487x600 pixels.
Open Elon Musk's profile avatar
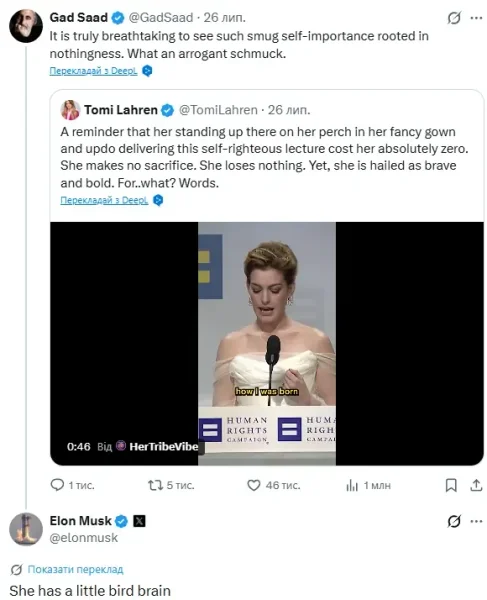pyautogui.click(x=26, y=529)
